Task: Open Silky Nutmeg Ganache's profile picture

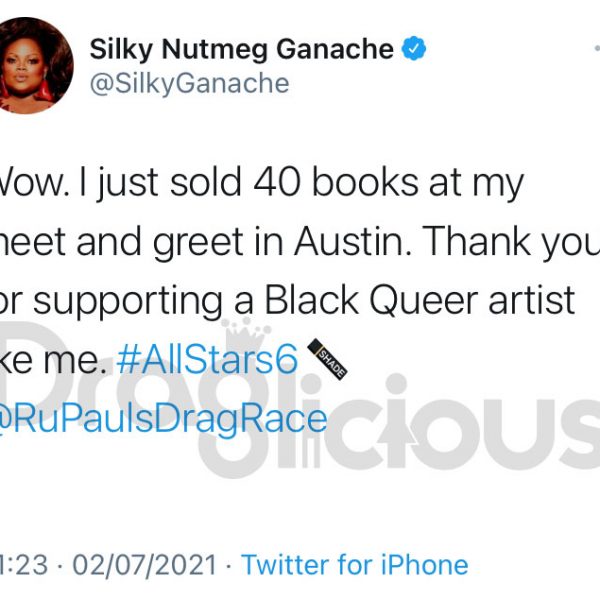Action: [x=34, y=65]
